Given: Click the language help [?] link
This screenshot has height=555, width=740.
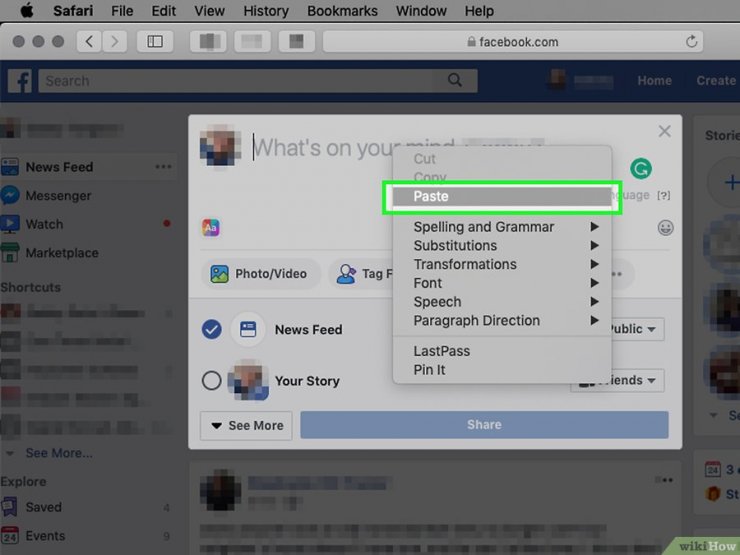Looking at the screenshot, I should tap(664, 195).
